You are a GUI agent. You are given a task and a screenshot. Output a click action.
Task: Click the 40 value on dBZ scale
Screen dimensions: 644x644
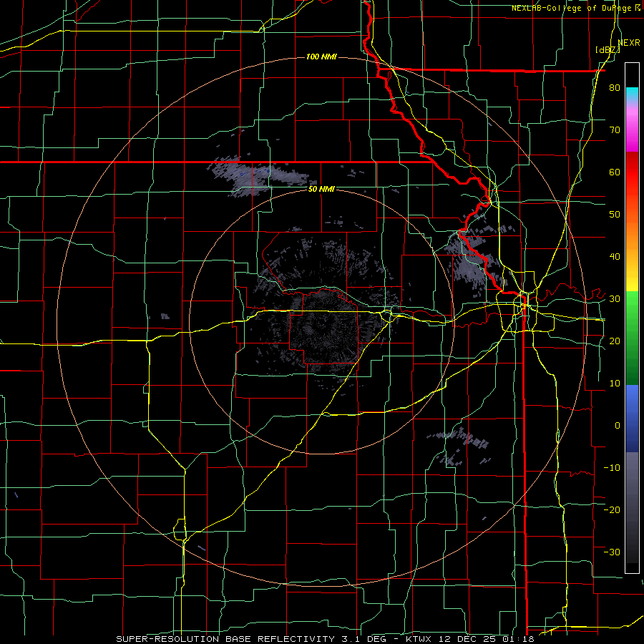(615, 257)
